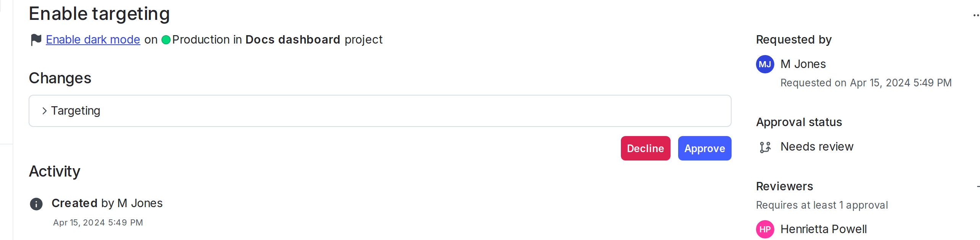This screenshot has height=240, width=980.
Task: Click the Needs review approval status icon
Action: (764, 147)
